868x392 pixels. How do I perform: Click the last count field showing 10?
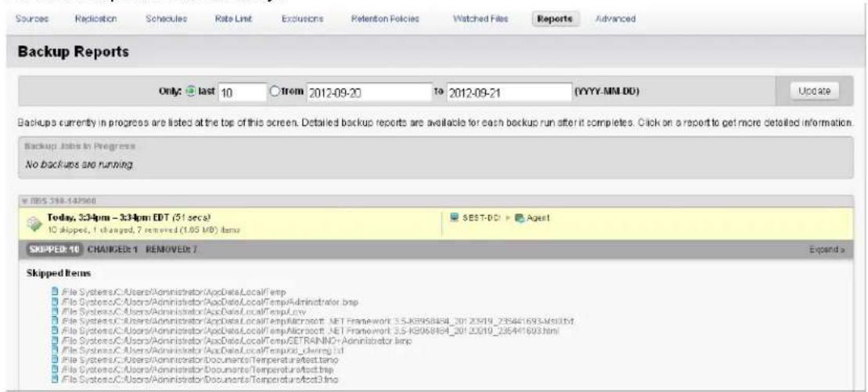tap(242, 93)
